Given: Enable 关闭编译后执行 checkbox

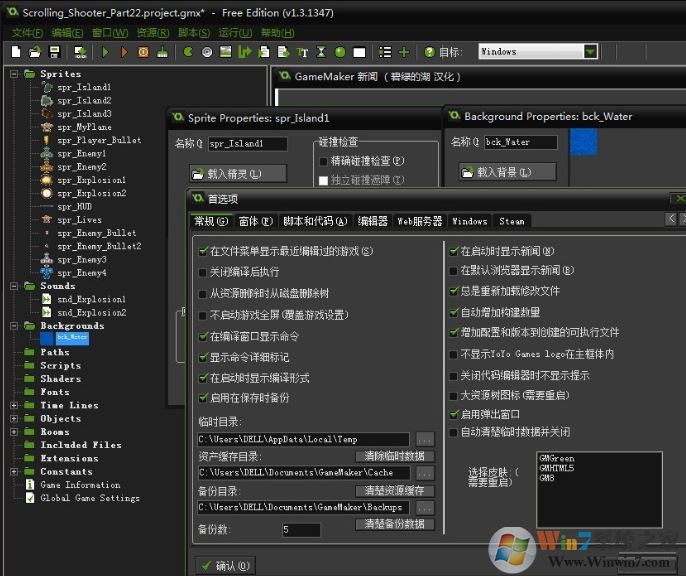Looking at the screenshot, I should (x=203, y=272).
